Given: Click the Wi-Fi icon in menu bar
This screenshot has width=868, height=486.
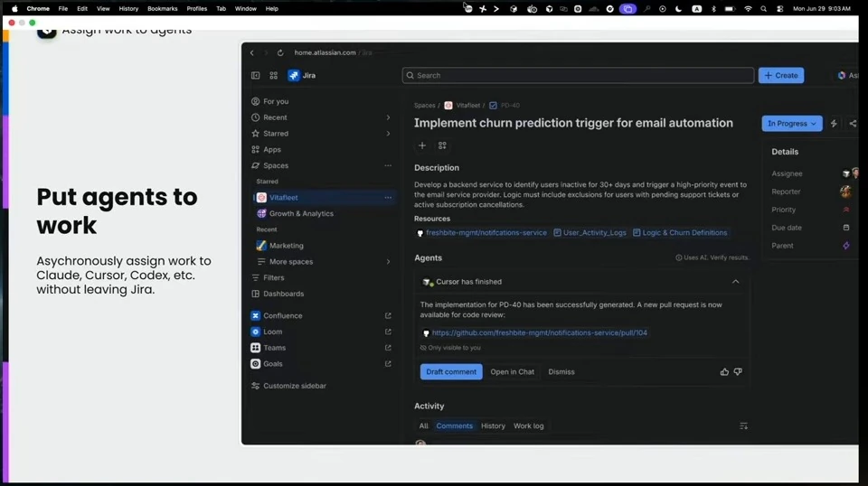Looking at the screenshot, I should point(748,9).
